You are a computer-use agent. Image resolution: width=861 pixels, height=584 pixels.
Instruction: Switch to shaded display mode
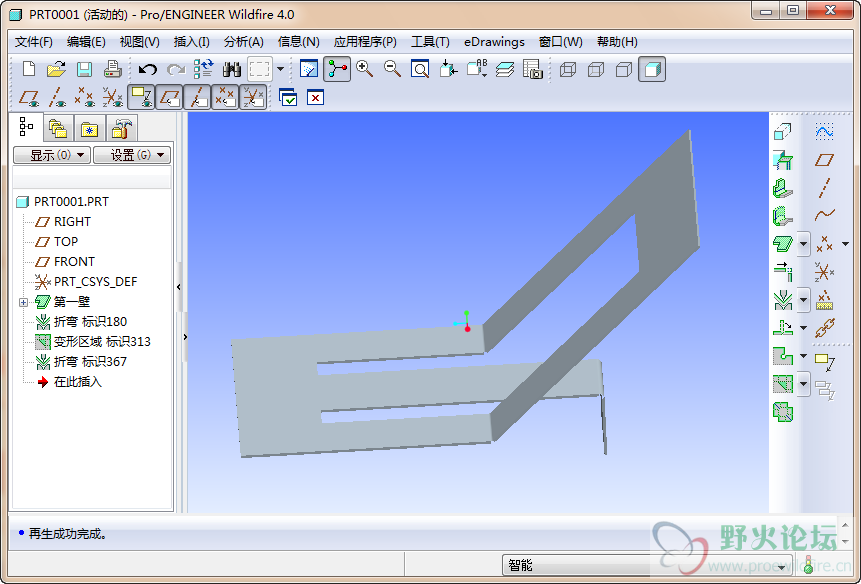652,70
